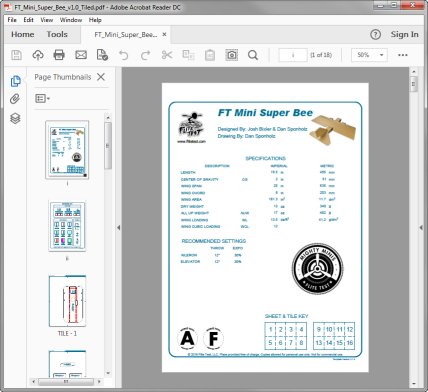Print the document using printer icon
428x392 pixels.
tap(59, 55)
